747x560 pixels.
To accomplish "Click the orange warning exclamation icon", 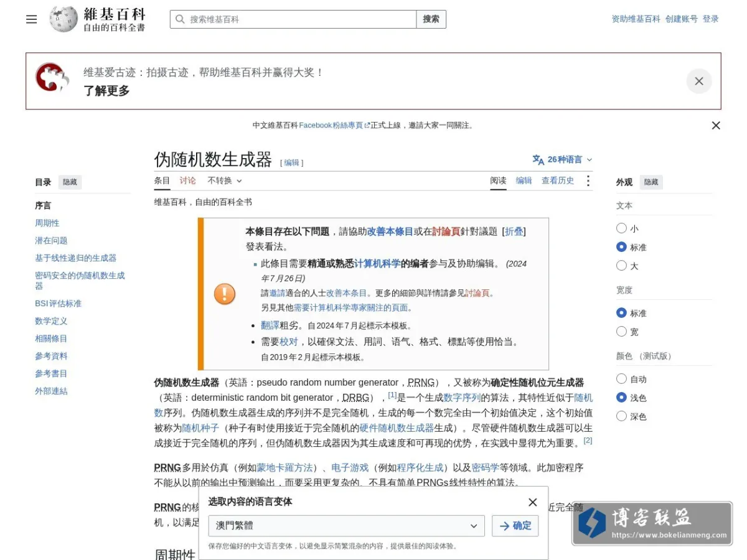I will click(225, 293).
